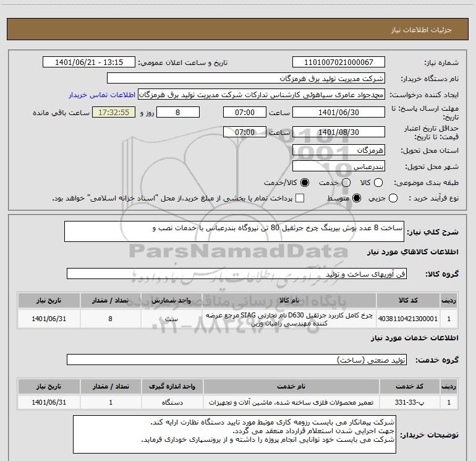Click the توضیحات خریدار notes box
The image size is (476, 461).
click(x=234, y=434)
